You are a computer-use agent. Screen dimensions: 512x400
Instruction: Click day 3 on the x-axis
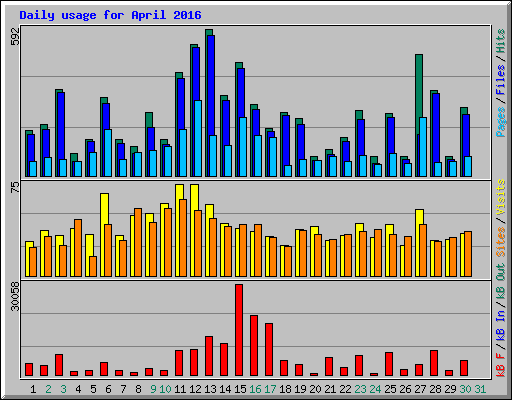tap(63, 389)
